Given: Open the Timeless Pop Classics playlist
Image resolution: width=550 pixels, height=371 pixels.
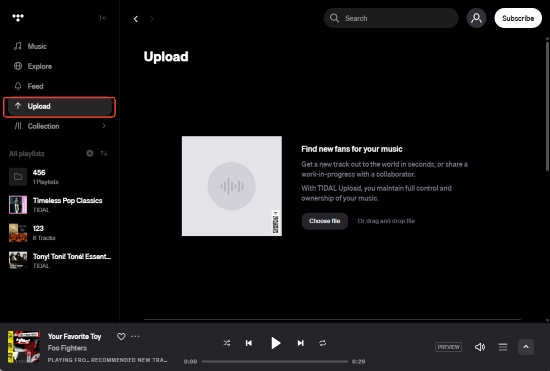Looking at the screenshot, I should tap(59, 205).
